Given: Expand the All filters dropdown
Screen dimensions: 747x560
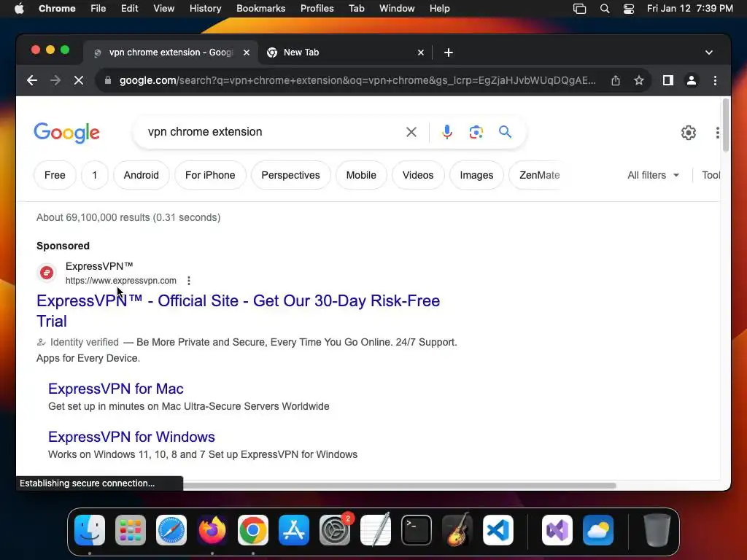Looking at the screenshot, I should 653,175.
